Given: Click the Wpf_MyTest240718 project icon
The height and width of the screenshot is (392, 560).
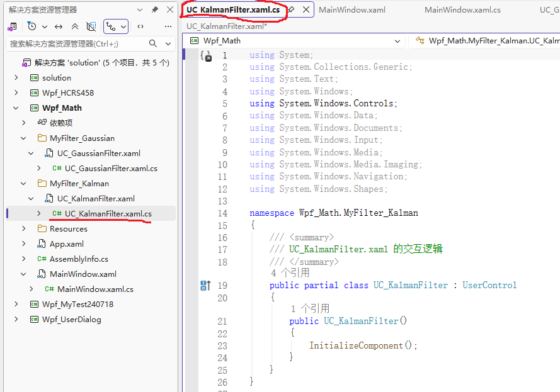Looking at the screenshot, I should tap(34, 305).
